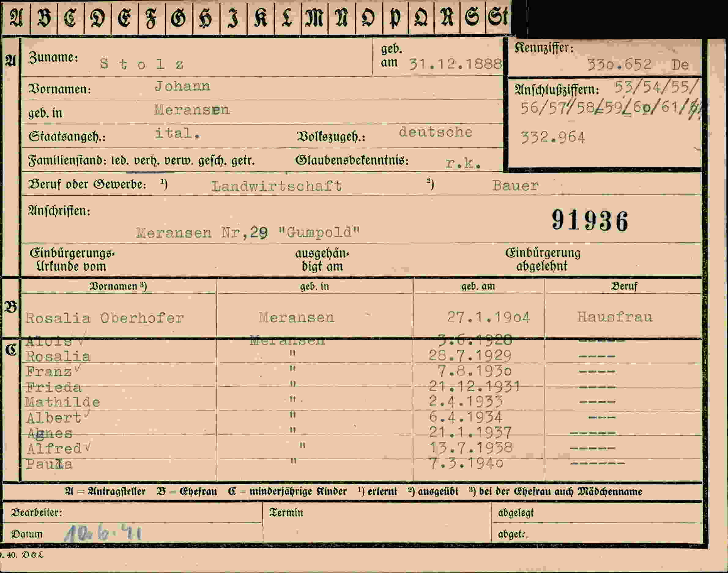Select the nationality value 'ital.'
728x573 pixels.
(x=177, y=133)
